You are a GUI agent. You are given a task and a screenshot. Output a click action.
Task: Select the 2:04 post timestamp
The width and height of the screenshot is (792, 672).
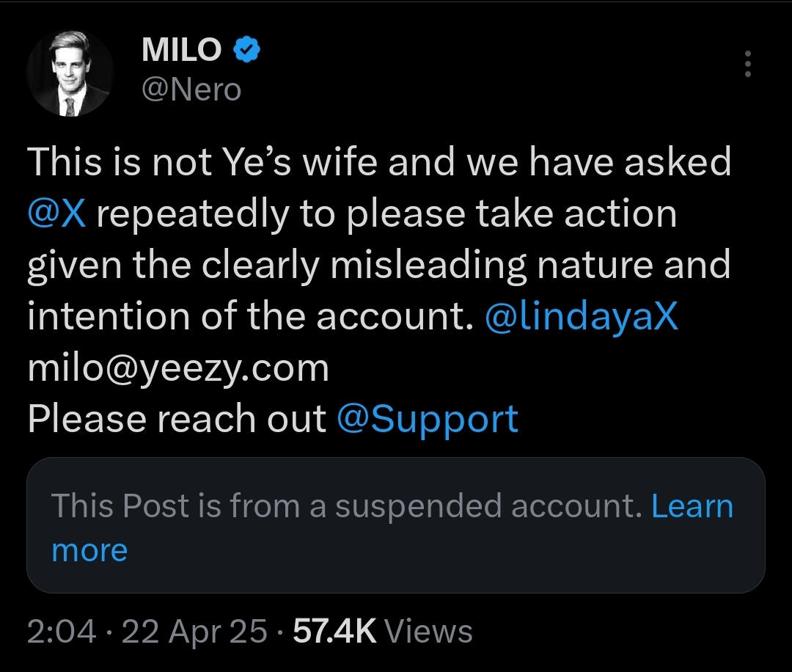pos(62,632)
